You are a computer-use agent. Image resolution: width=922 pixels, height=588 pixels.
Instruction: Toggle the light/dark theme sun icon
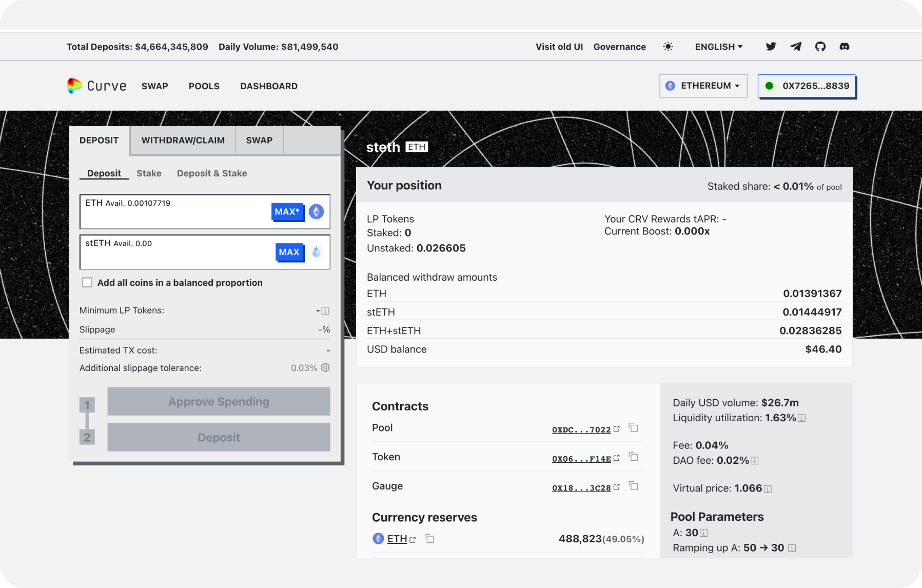click(x=668, y=47)
